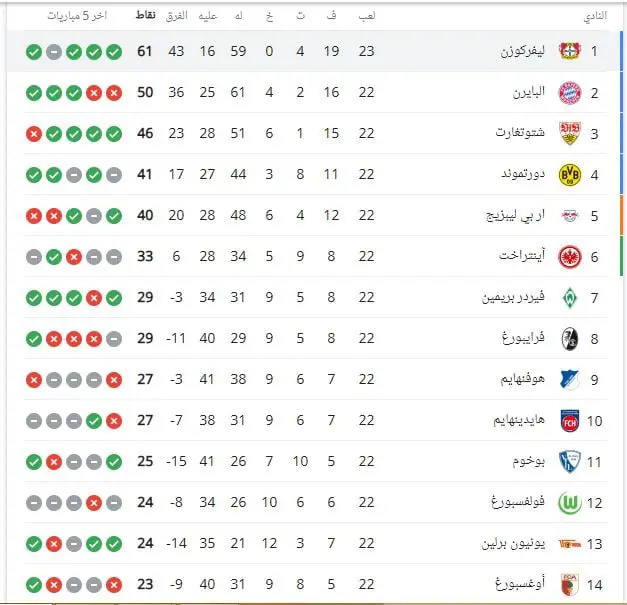Image resolution: width=627 pixels, height=605 pixels.
Task: Click the Wolfsburg green W logo
Action: coord(570,502)
